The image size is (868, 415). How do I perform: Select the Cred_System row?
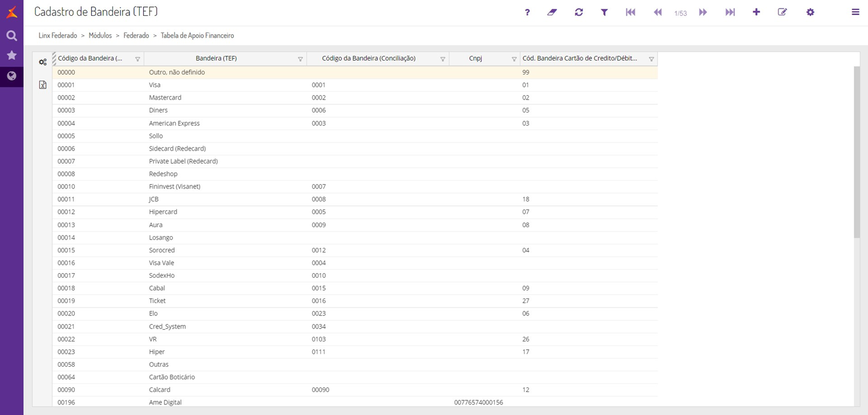click(x=355, y=327)
